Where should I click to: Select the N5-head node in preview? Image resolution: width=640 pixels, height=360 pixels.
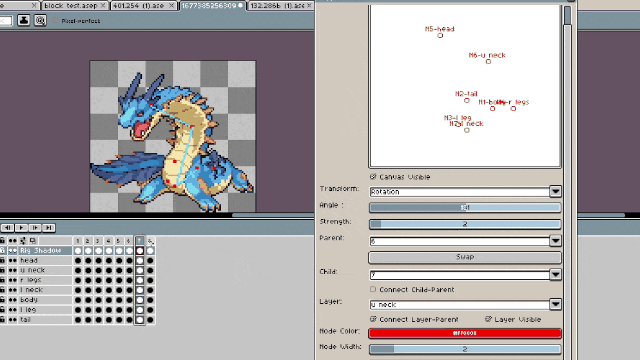pyautogui.click(x=440, y=36)
